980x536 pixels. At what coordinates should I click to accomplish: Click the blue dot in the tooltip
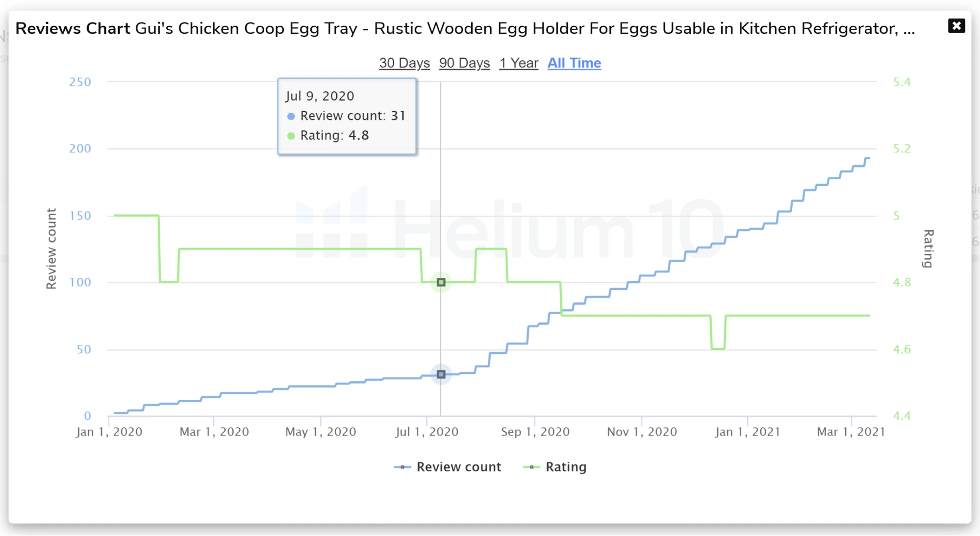(291, 117)
